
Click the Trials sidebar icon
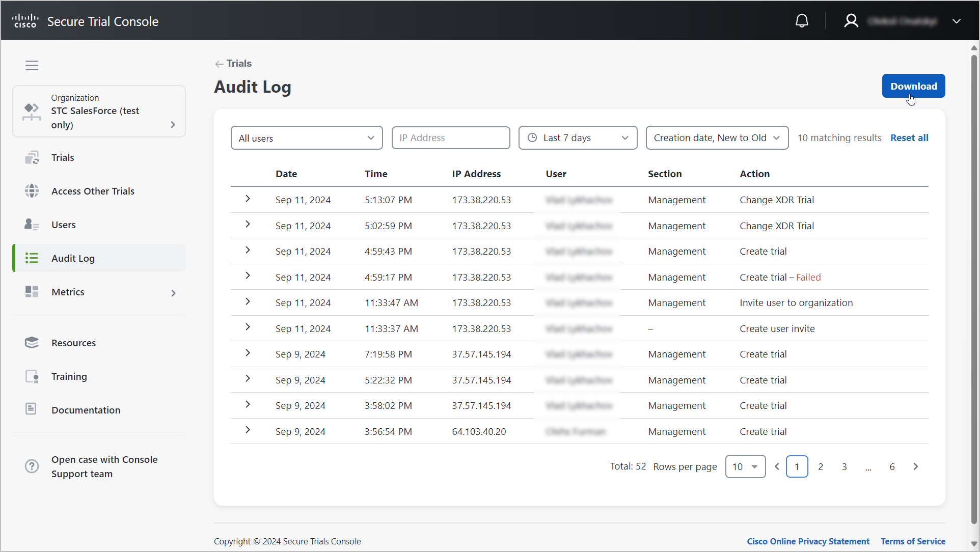[32, 157]
